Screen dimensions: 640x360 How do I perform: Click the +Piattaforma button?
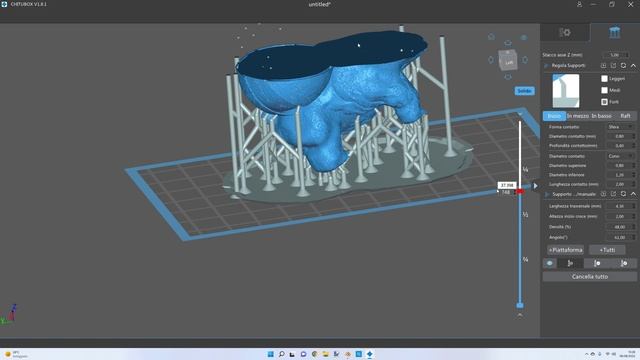[x=566, y=250]
